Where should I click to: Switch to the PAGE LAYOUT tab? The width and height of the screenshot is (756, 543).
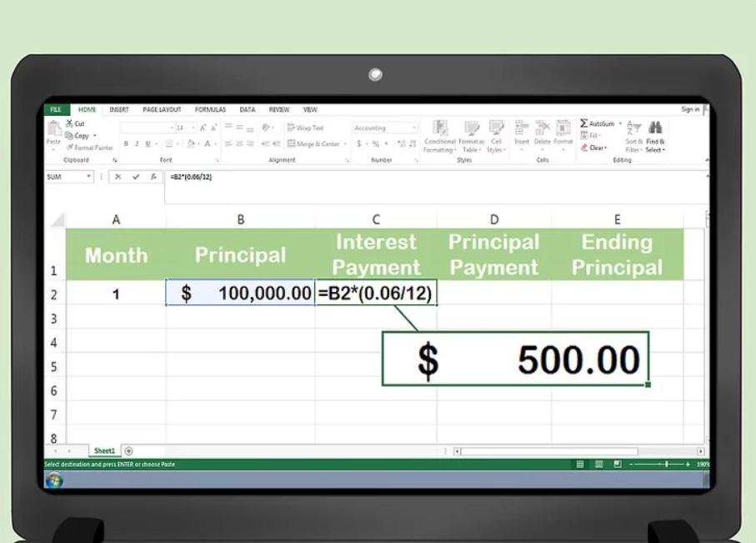(162, 109)
